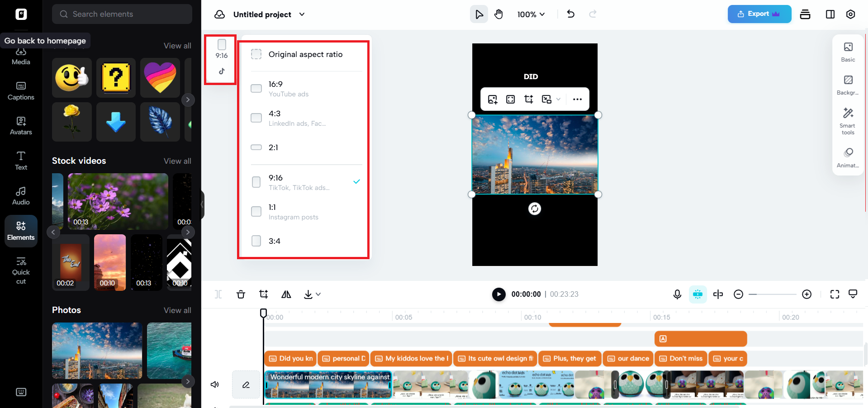Show next stock videos with right arrow
The height and width of the screenshot is (408, 868).
(188, 232)
